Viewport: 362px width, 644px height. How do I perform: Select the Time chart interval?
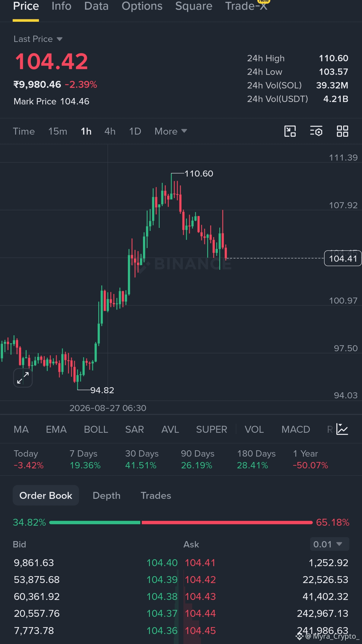click(x=24, y=131)
